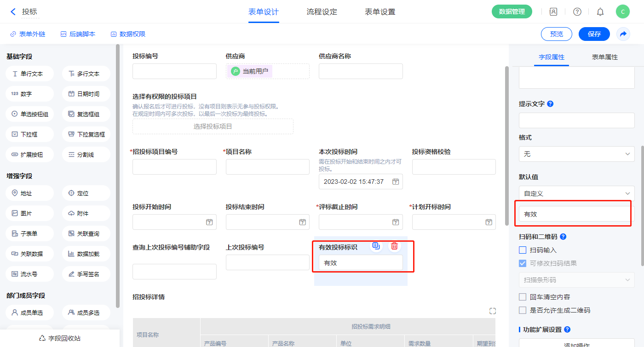Screen dimensions: 644x347
Task: Switch to the 流程设定 tab
Action: (322, 12)
